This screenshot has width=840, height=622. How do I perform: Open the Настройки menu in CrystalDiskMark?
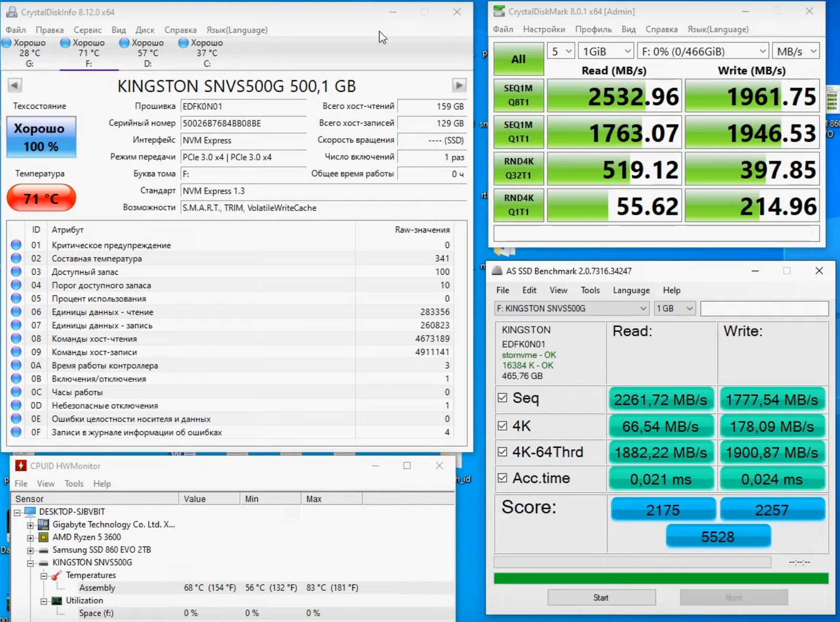pyautogui.click(x=544, y=30)
